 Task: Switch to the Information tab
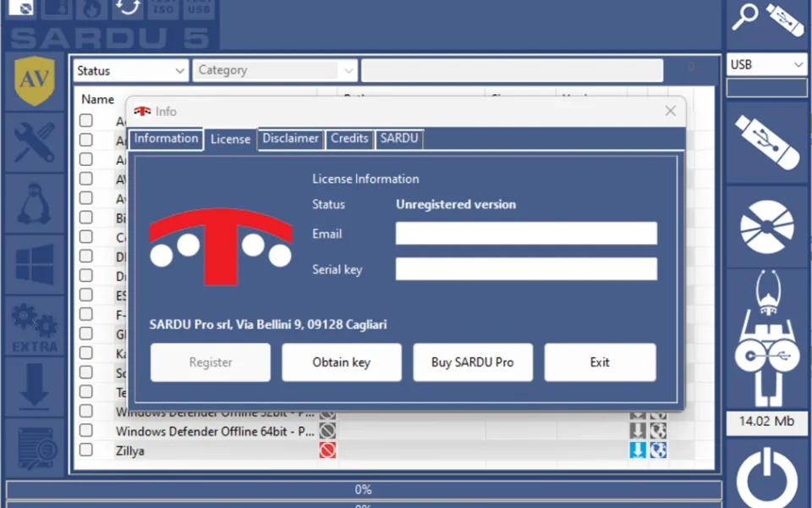[166, 138]
